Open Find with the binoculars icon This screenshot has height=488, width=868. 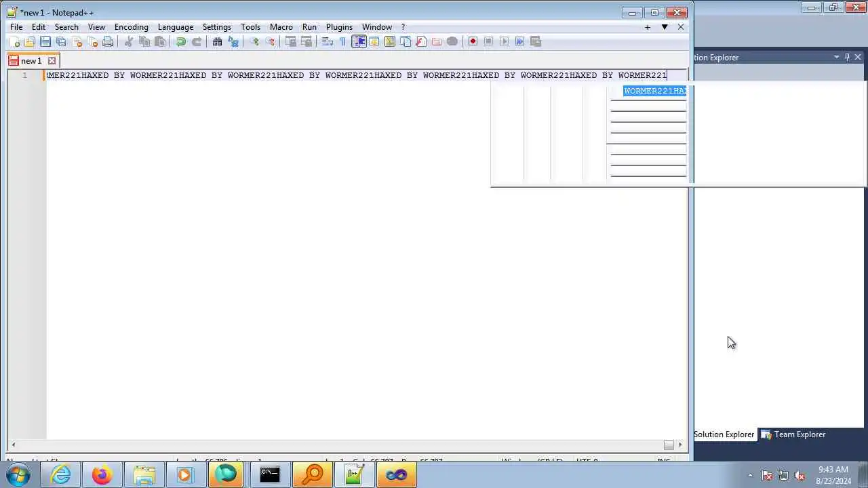point(218,41)
